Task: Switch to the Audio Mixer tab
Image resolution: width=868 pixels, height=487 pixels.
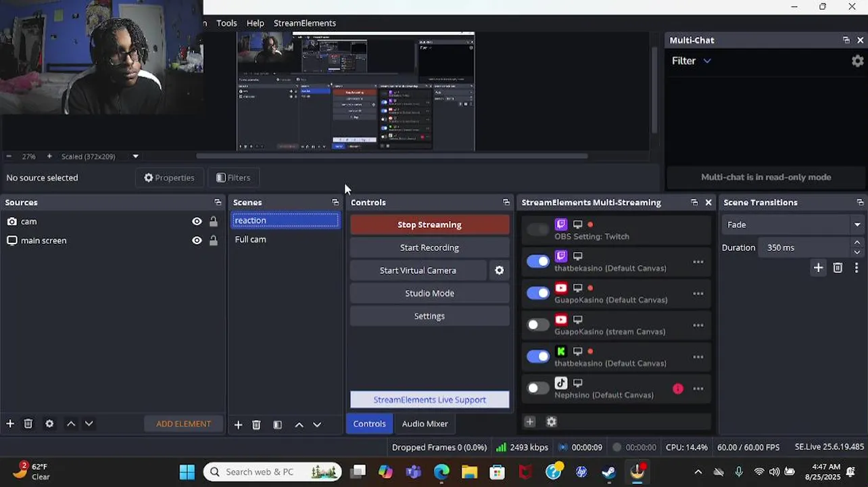Action: [x=425, y=424]
